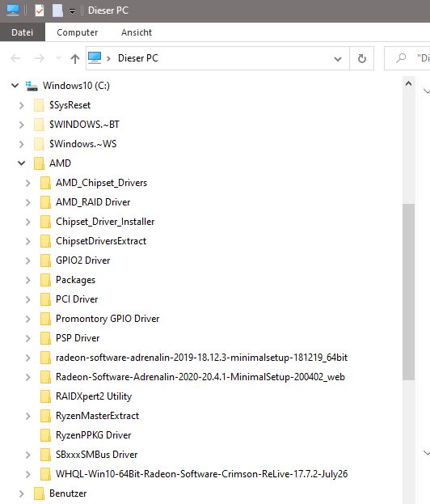Select the RAIDXpert2 Utility folder
The image size is (430, 504).
94,396
